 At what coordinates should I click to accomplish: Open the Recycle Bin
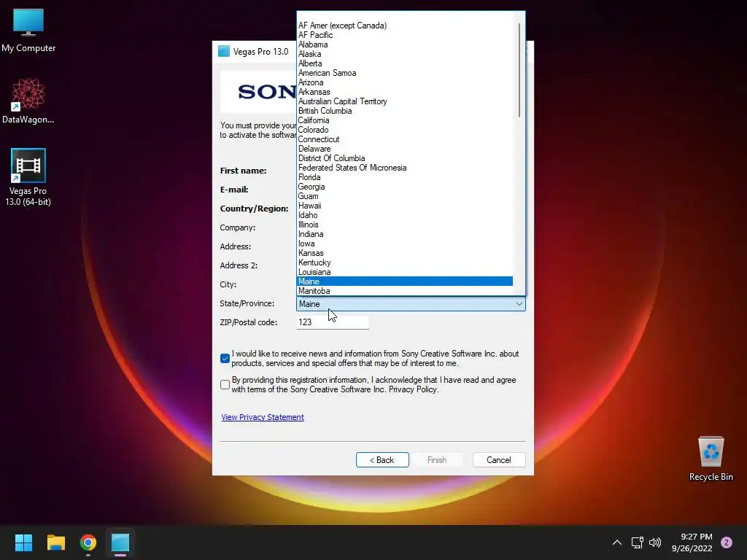[711, 459]
